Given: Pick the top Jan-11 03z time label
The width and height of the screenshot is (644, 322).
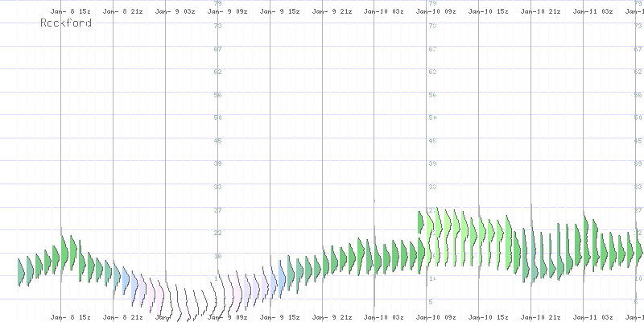Looking at the screenshot, I should 593,12.
